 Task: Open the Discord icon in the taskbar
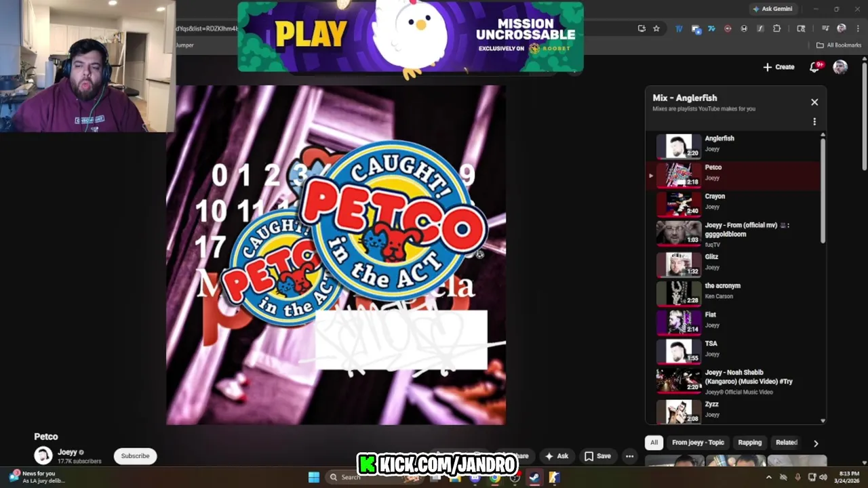(x=475, y=477)
